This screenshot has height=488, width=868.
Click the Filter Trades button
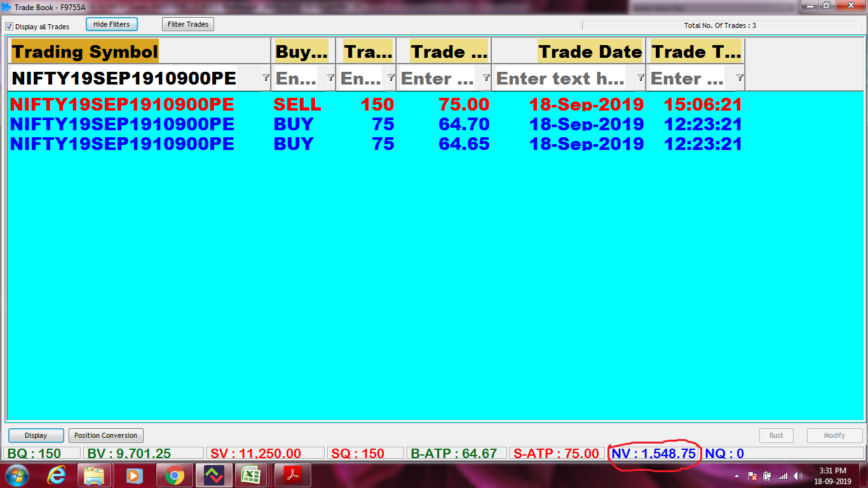(188, 24)
